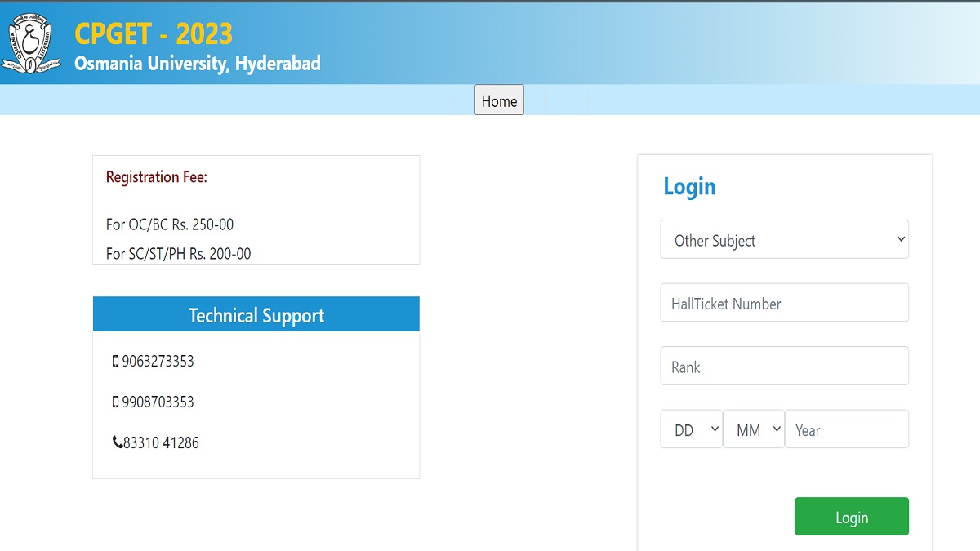Select the phone number 9908703353 text
980x551 pixels.
(158, 401)
